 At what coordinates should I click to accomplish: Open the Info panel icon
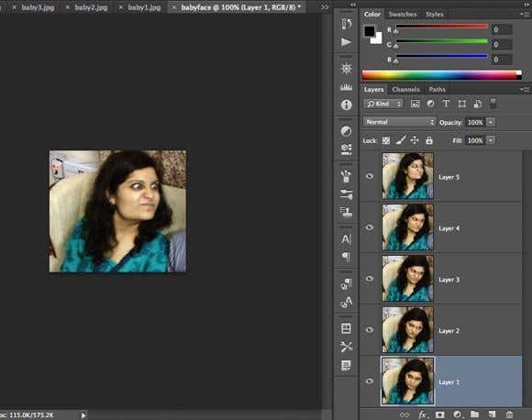click(346, 105)
